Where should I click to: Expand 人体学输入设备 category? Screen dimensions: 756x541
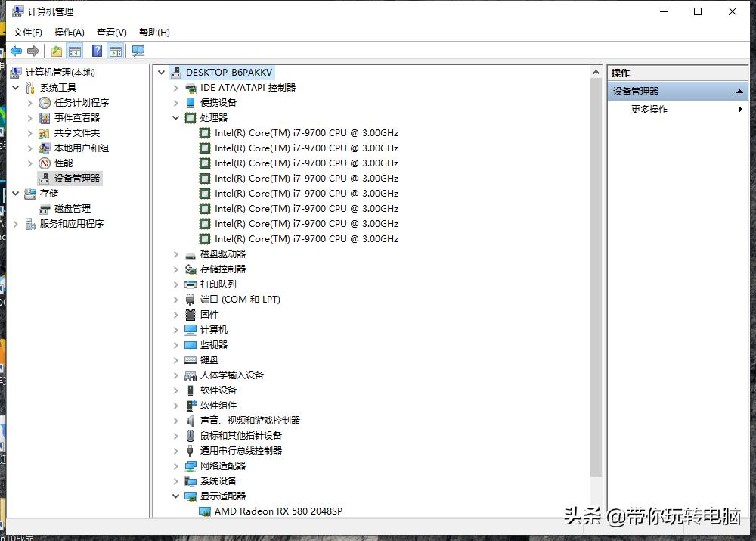[176, 375]
